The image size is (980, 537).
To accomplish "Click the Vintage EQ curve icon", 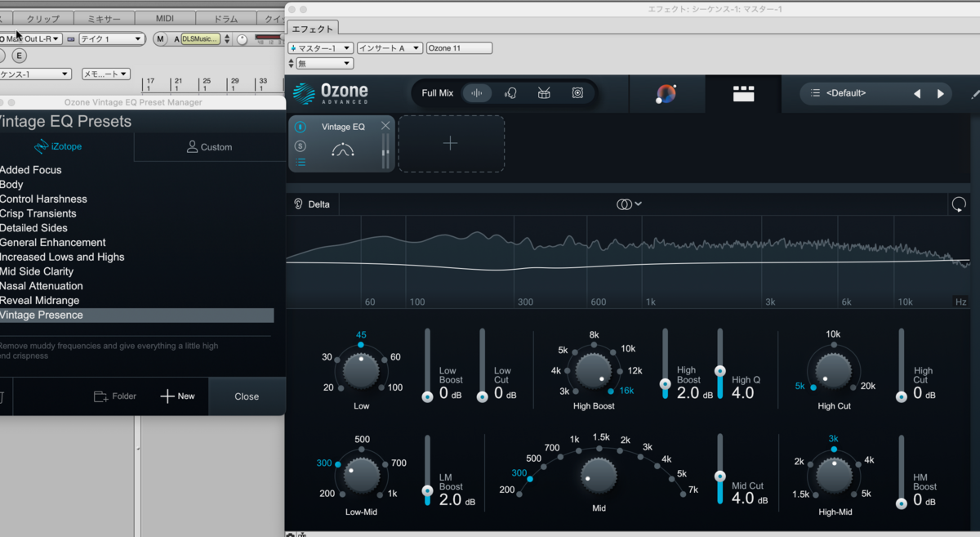I will (343, 150).
